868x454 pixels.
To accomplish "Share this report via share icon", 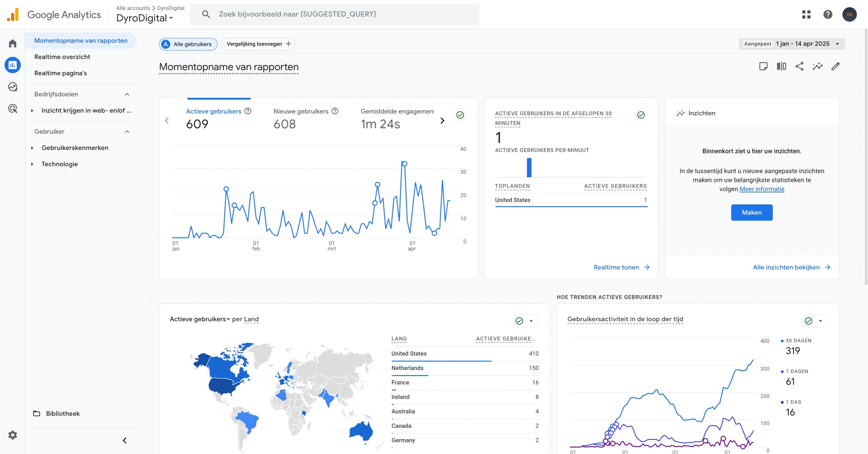I will [x=799, y=66].
